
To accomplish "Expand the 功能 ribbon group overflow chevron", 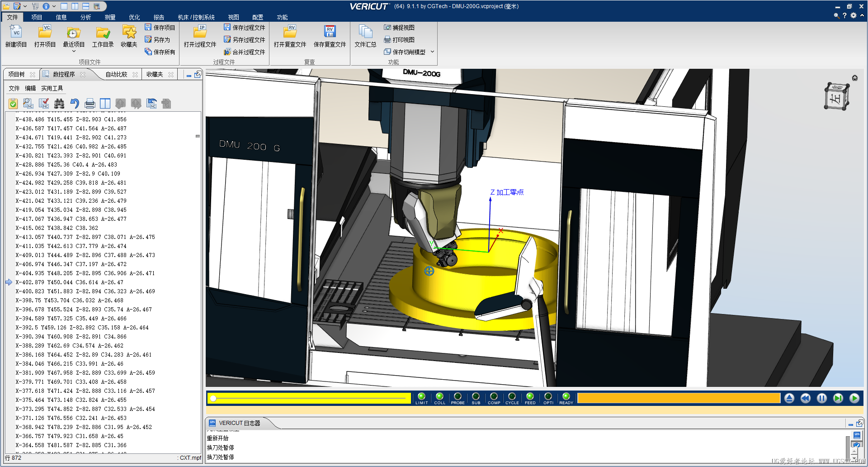I will (x=432, y=52).
